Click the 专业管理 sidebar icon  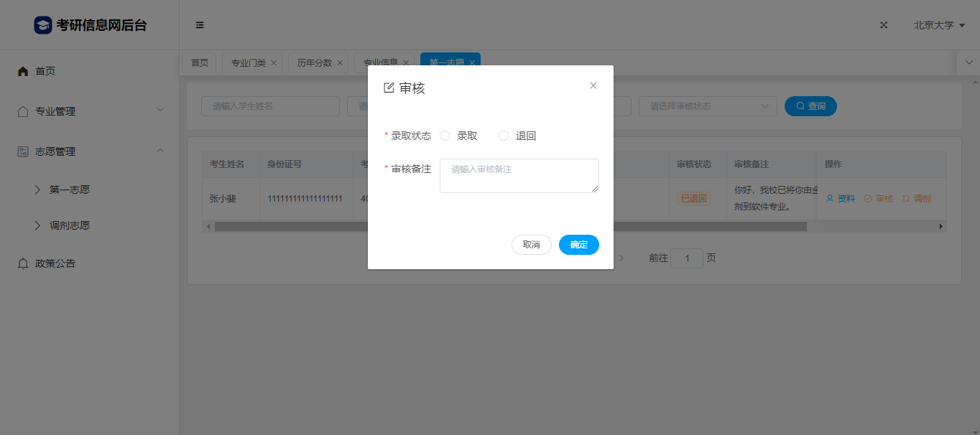pos(23,111)
